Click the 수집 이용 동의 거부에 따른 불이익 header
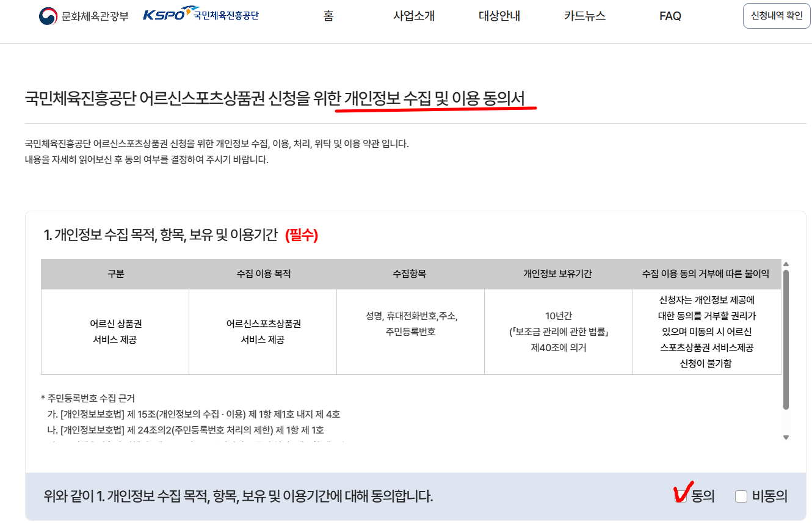The width and height of the screenshot is (812, 530). coord(706,274)
